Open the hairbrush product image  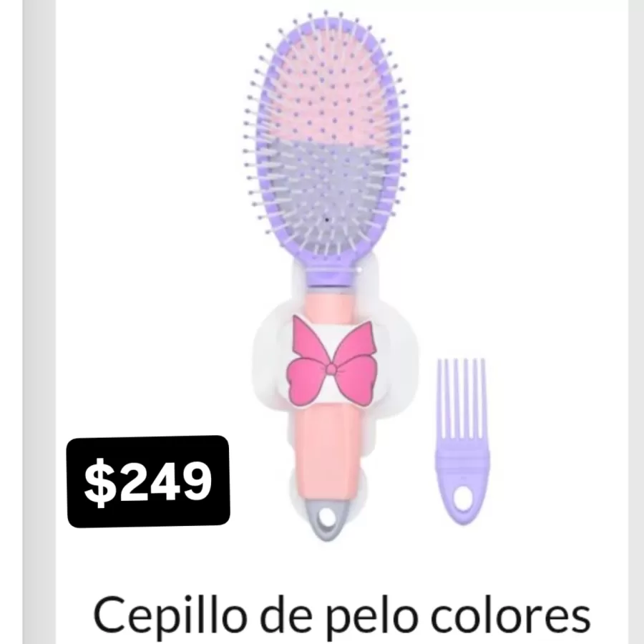tap(328, 277)
